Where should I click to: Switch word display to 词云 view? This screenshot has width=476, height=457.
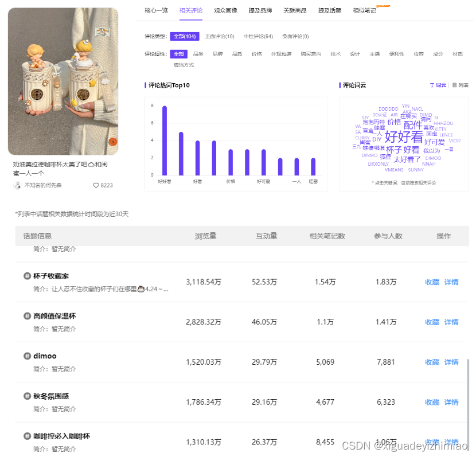[438, 85]
